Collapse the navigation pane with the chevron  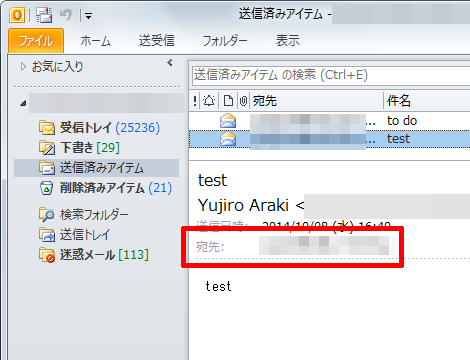(170, 62)
